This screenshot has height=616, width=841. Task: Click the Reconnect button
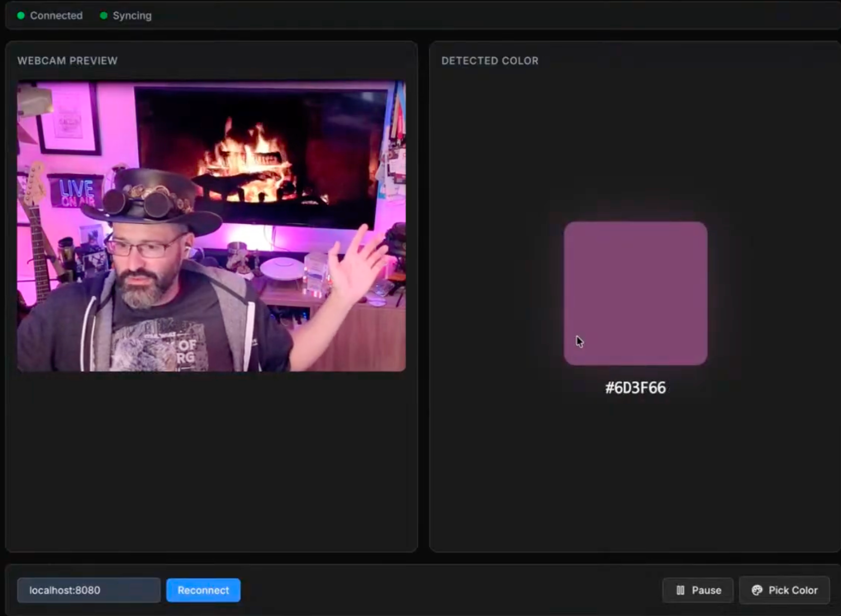[x=203, y=590]
